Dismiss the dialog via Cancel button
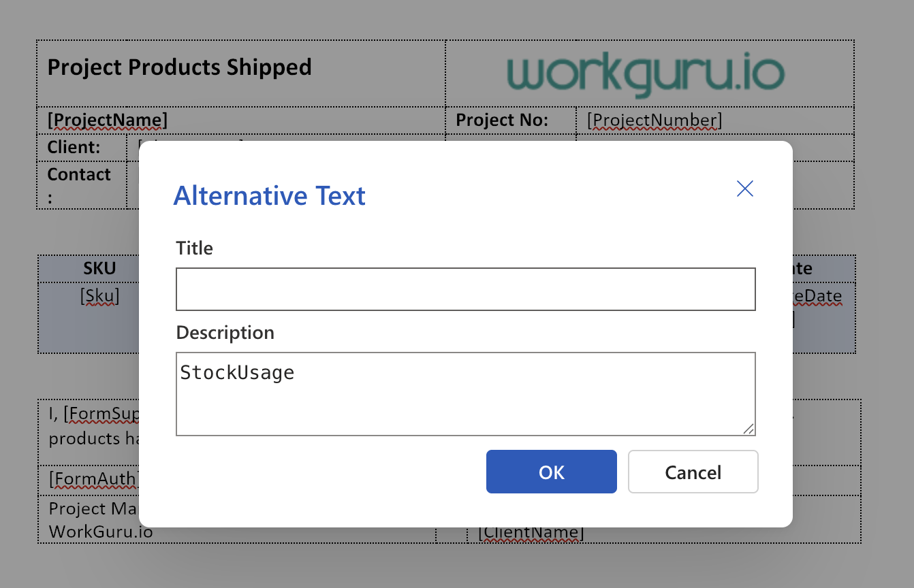This screenshot has width=914, height=588. pos(693,472)
